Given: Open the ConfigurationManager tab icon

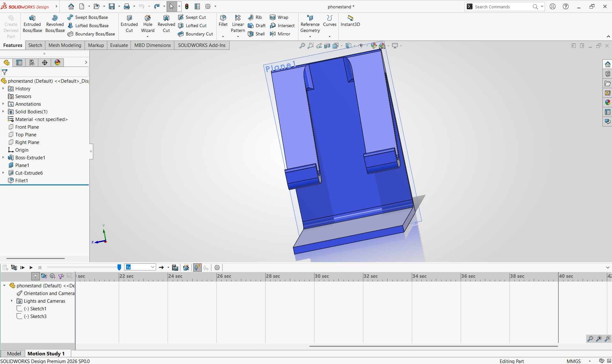Looking at the screenshot, I should [x=32, y=63].
